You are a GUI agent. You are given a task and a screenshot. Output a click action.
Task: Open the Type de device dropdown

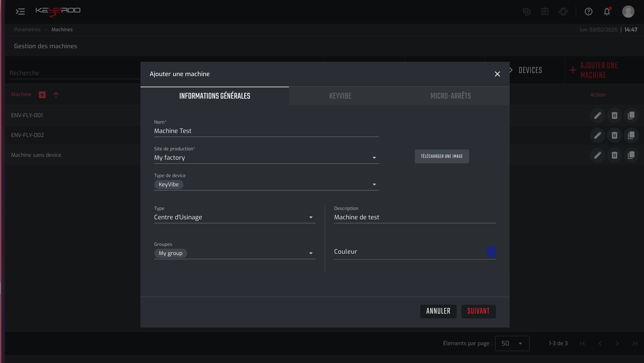point(266,185)
